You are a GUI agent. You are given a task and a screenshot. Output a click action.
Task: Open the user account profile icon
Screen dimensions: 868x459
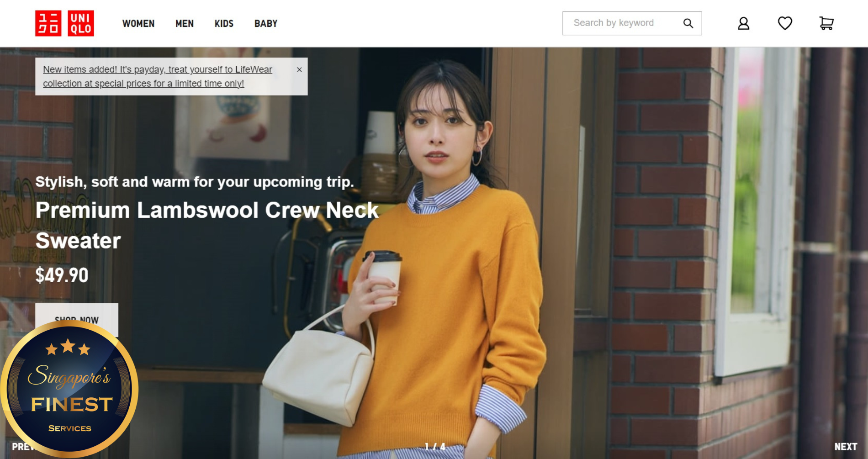743,23
